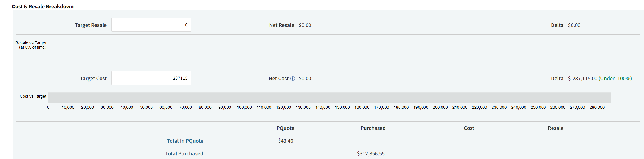The height and width of the screenshot is (159, 644).
Task: Click the Cost & Resale Breakdown heading
Action: point(43,6)
